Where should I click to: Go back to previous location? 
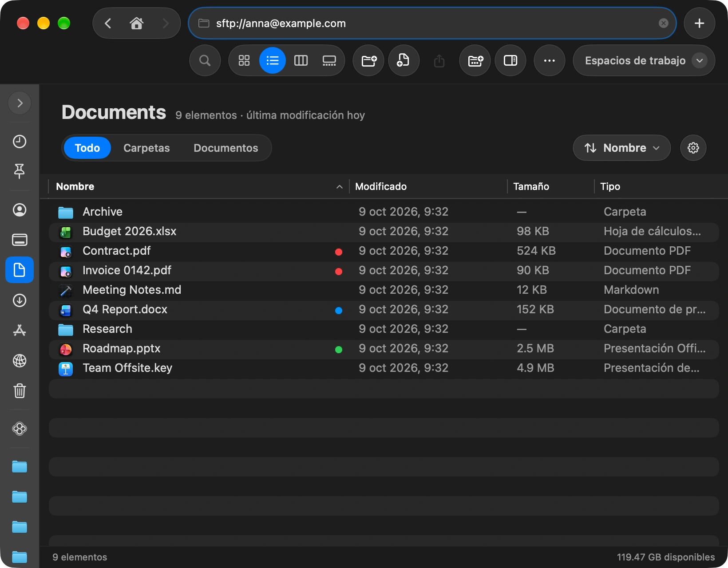pos(108,23)
